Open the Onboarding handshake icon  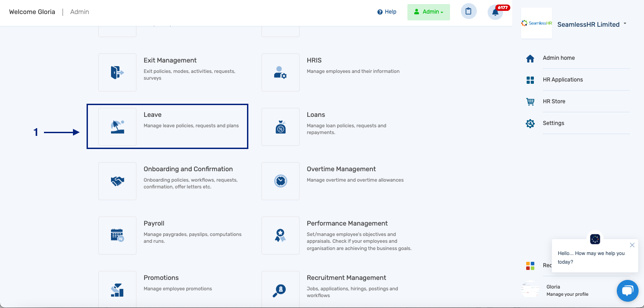(x=117, y=181)
